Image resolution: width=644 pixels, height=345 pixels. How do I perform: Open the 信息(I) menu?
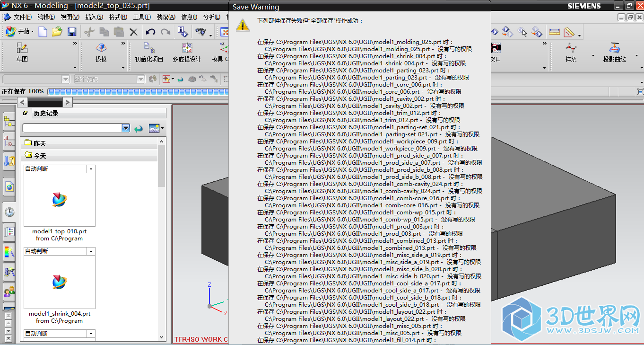tap(189, 17)
